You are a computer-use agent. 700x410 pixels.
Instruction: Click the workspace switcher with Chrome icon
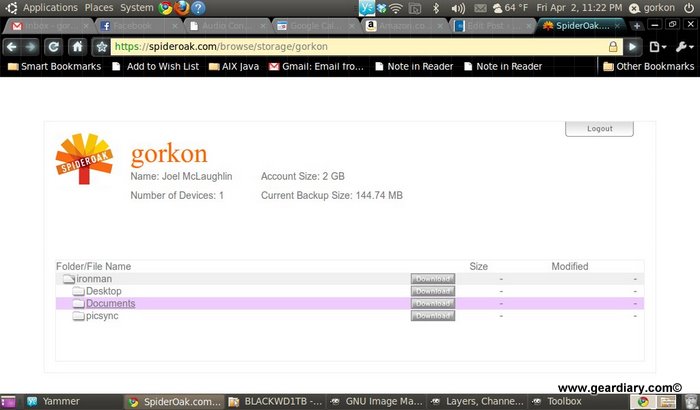pyautogui.click(x=642, y=402)
